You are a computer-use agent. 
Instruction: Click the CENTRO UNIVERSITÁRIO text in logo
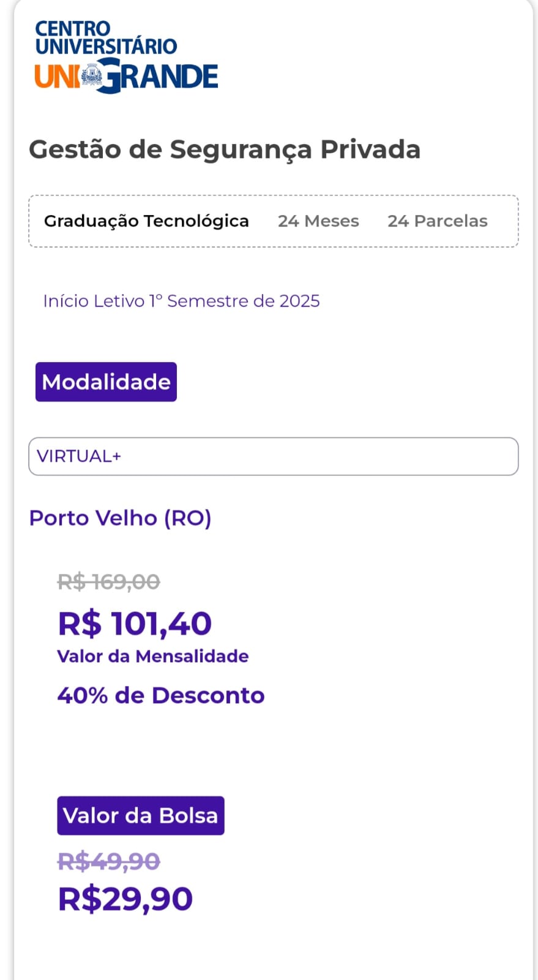pos(106,37)
